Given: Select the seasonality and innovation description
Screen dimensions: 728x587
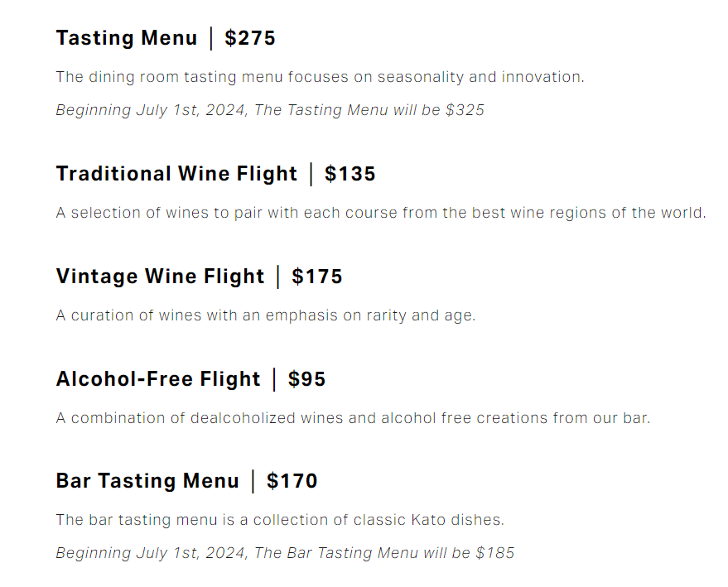Looking at the screenshot, I should tap(320, 76).
